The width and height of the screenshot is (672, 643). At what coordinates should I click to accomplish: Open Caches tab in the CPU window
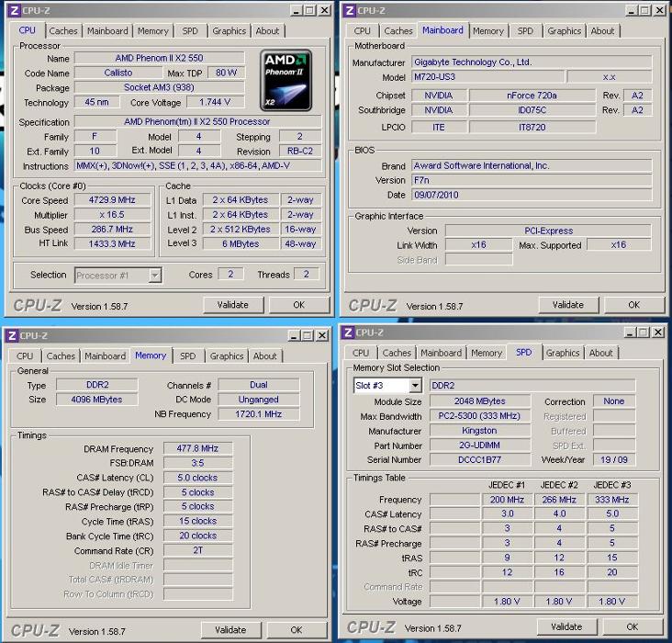coord(63,31)
